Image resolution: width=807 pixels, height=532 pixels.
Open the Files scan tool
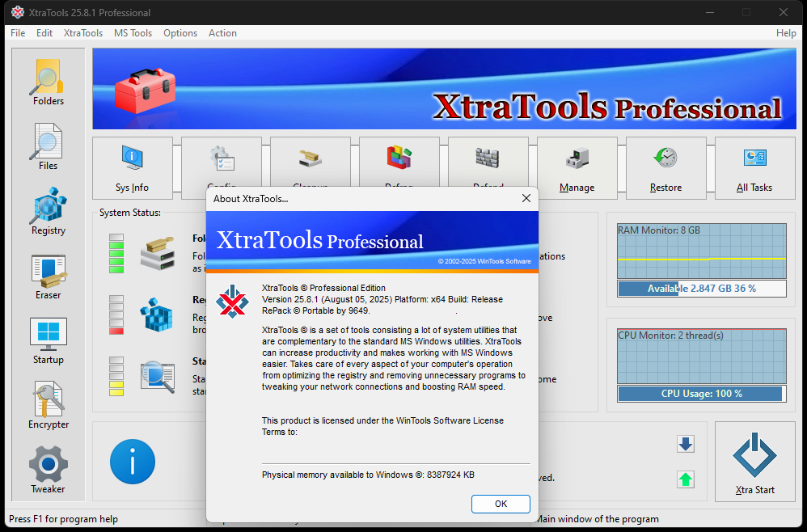click(x=48, y=147)
